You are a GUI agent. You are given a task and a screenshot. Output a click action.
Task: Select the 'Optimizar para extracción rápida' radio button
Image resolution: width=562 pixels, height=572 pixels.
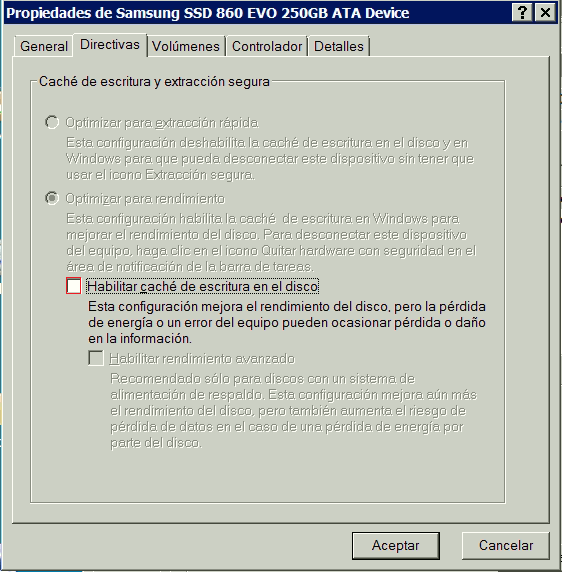[52, 122]
